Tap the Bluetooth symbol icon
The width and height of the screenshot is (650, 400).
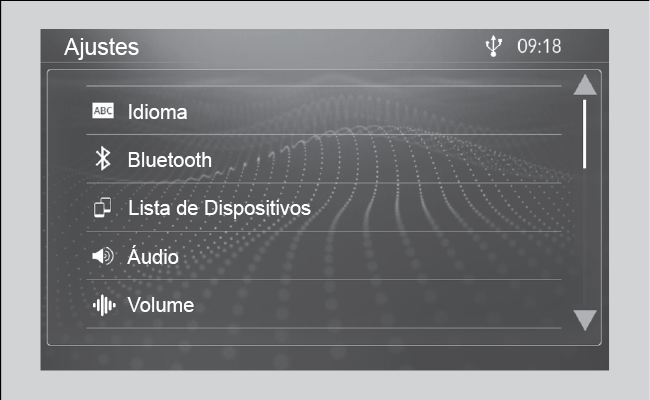pyautogui.click(x=103, y=159)
